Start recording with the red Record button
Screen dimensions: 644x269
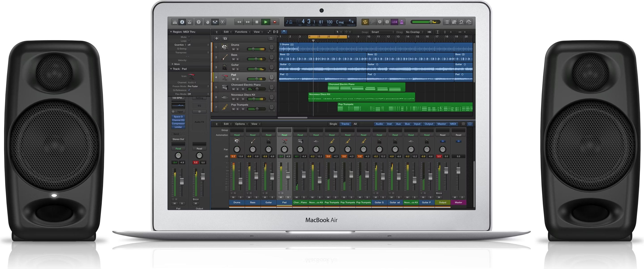pyautogui.click(x=275, y=22)
